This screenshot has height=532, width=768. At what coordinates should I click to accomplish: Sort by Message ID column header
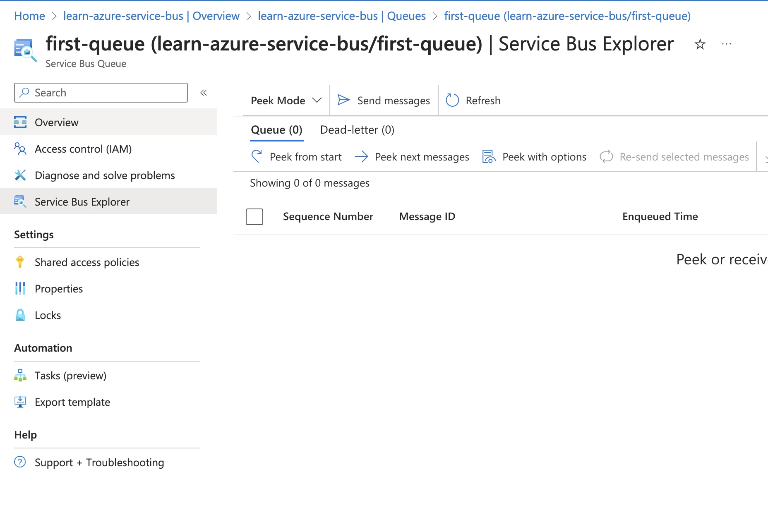click(x=427, y=216)
